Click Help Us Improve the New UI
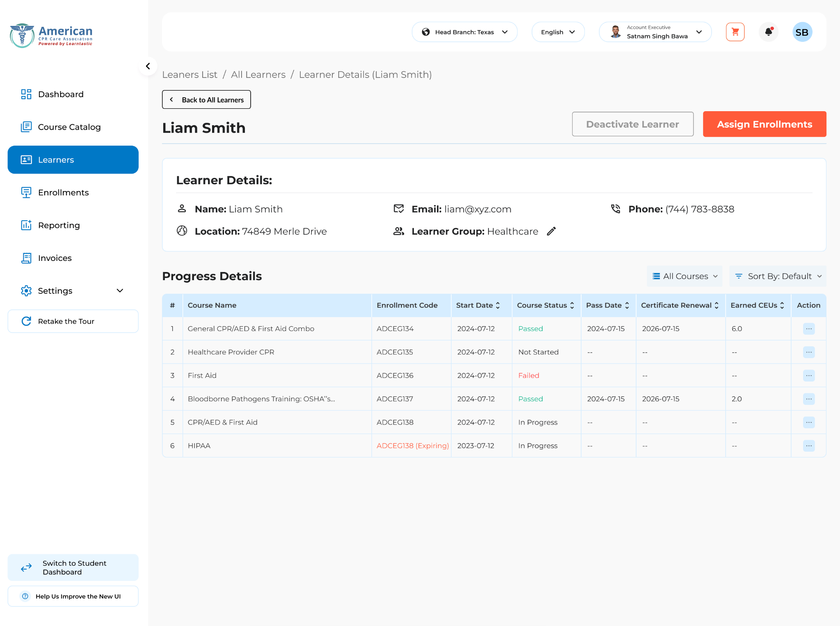 (x=73, y=596)
